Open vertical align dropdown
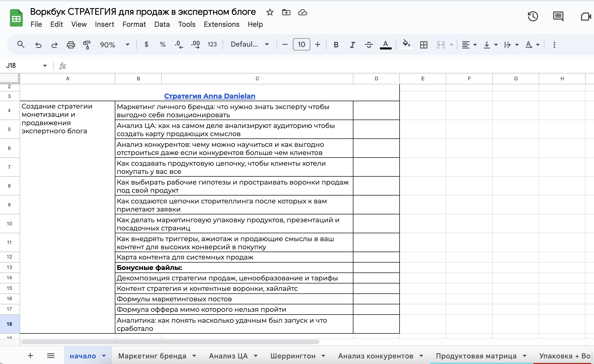The height and width of the screenshot is (364, 594). (x=490, y=45)
